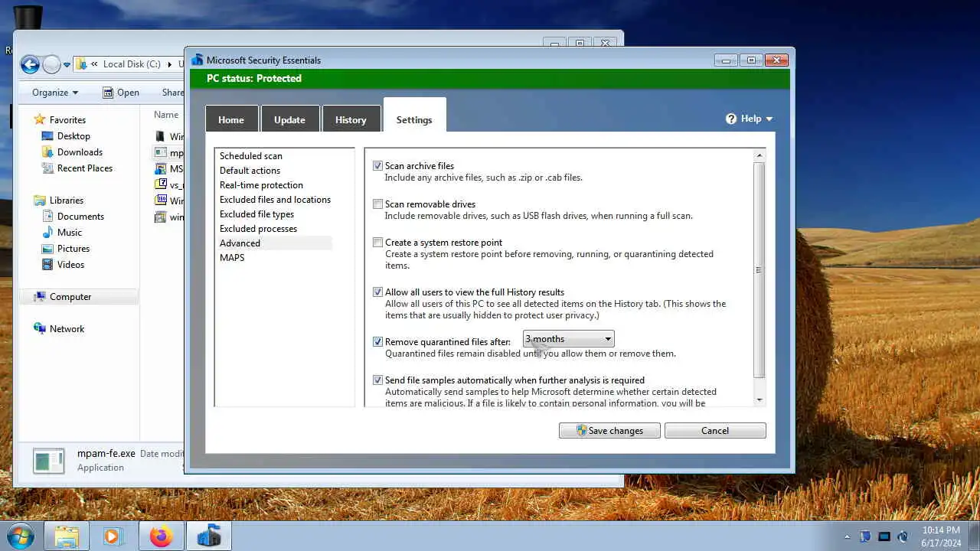This screenshot has height=551, width=980.
Task: Click the settings pane scrollbar thumb
Action: [x=759, y=270]
